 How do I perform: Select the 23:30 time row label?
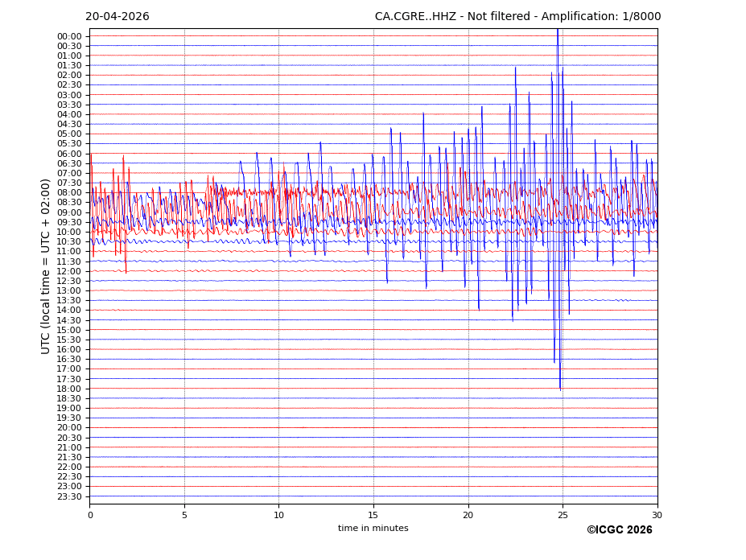point(69,496)
